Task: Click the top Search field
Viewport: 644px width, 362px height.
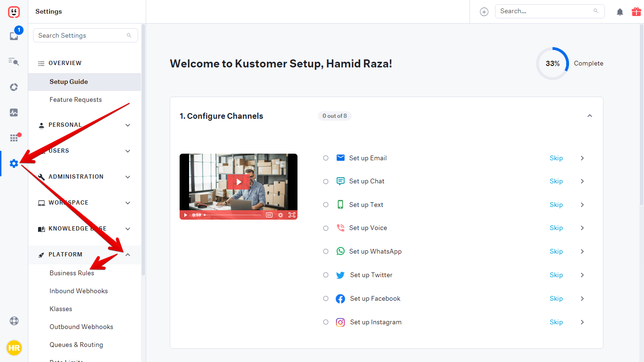Action: 550,11
